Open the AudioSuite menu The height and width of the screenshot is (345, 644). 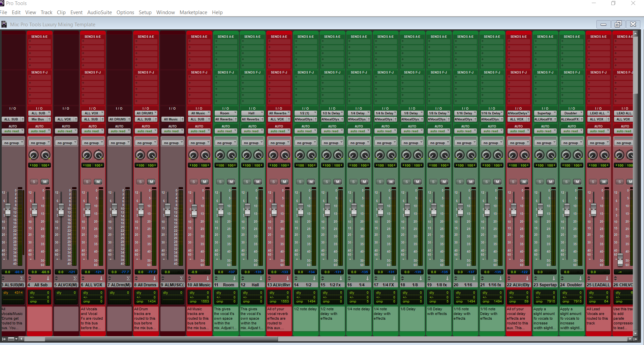(x=99, y=12)
